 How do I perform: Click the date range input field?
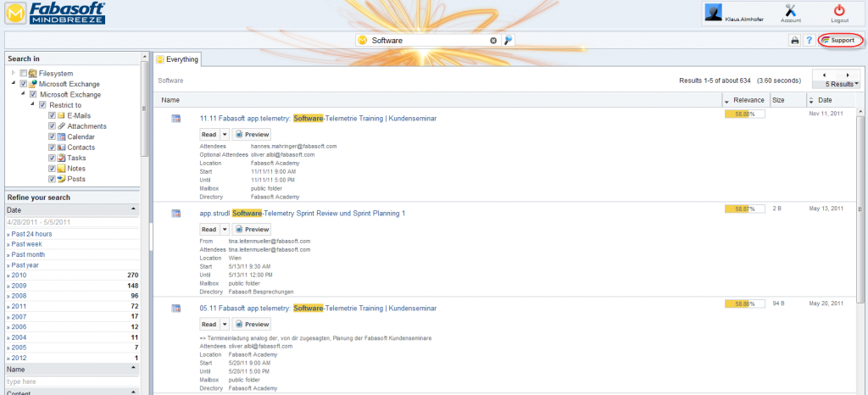pyautogui.click(x=72, y=222)
